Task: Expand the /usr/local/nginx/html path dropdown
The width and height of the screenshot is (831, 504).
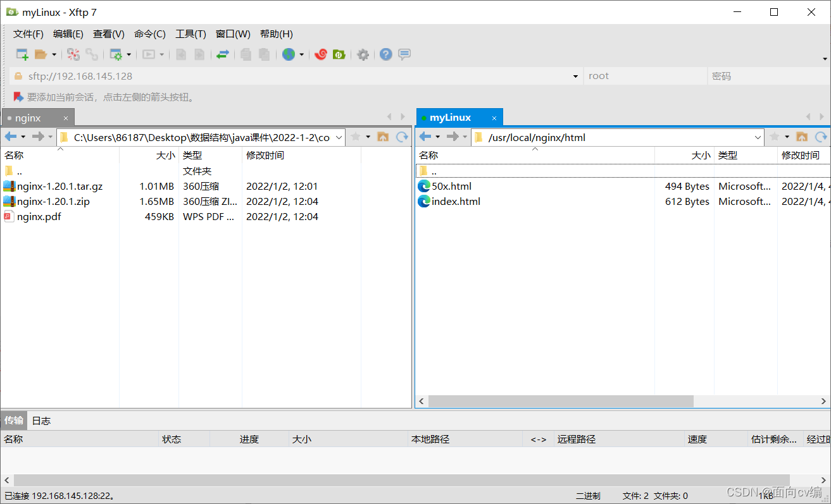Action: point(758,137)
